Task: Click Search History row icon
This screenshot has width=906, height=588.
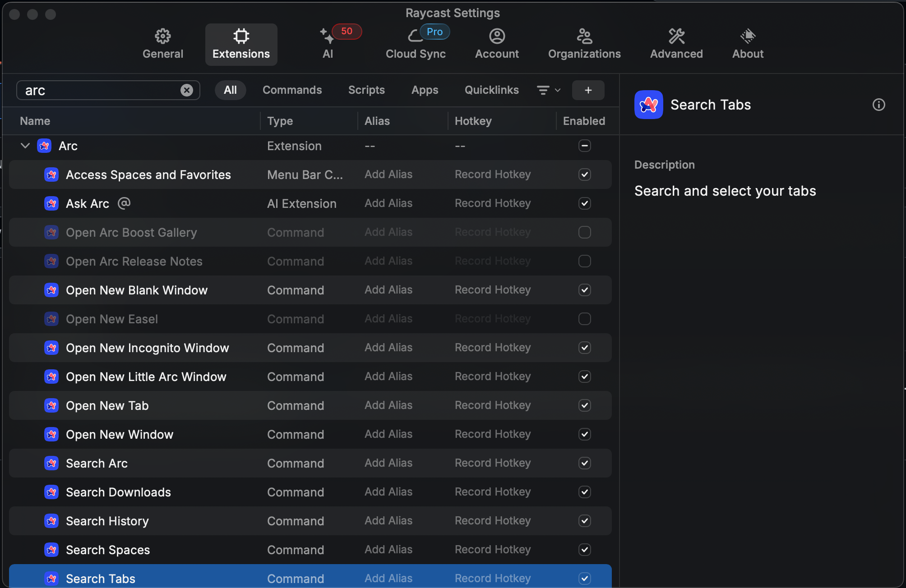Action: pos(51,521)
